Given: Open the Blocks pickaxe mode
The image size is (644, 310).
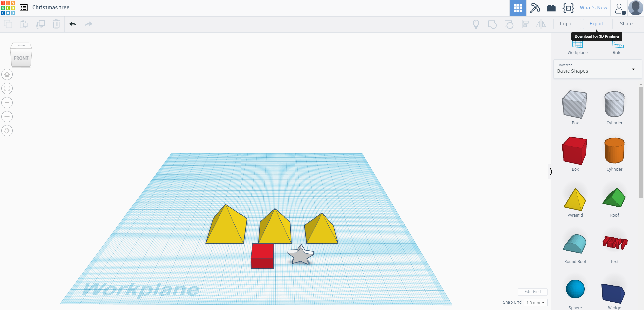Looking at the screenshot, I should (535, 8).
